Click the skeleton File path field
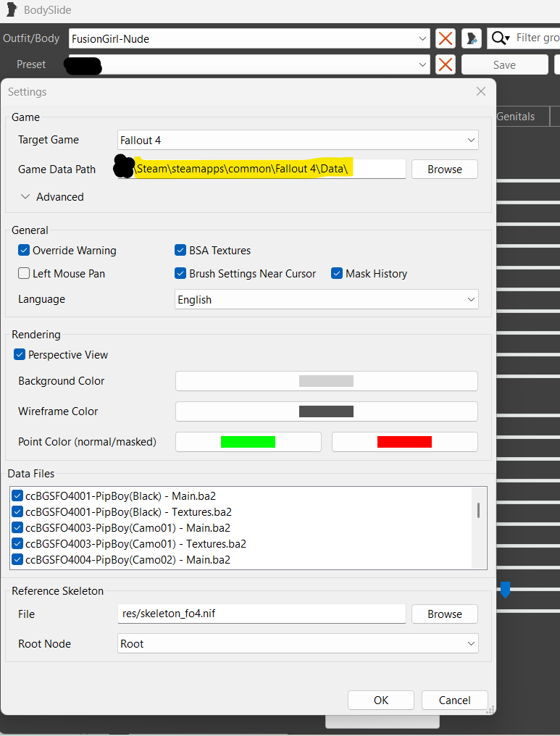The width and height of the screenshot is (560, 736). [262, 614]
